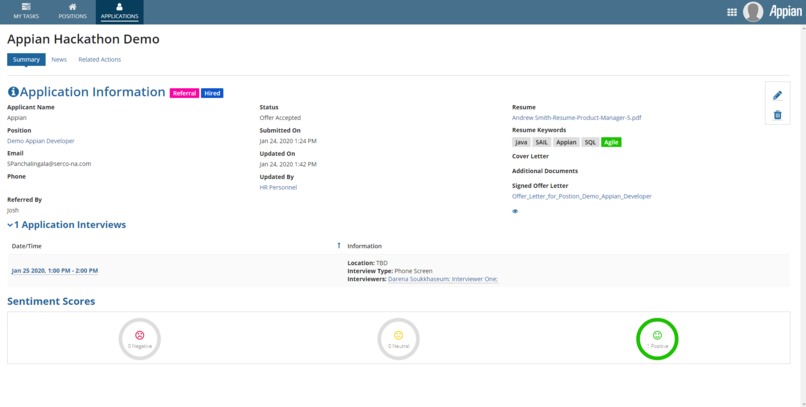This screenshot has width=806, height=407.
Task: Open the user profile avatar
Action: pyautogui.click(x=753, y=12)
